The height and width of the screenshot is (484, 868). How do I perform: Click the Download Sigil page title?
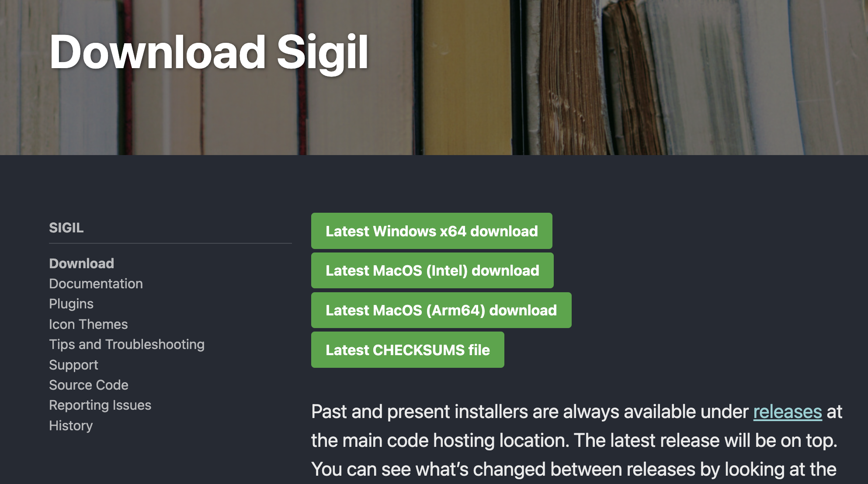coord(209,52)
